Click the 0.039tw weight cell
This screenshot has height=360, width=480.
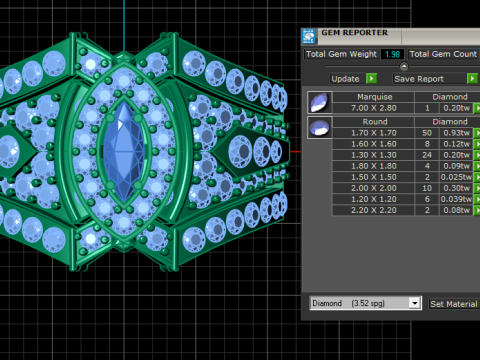456,199
